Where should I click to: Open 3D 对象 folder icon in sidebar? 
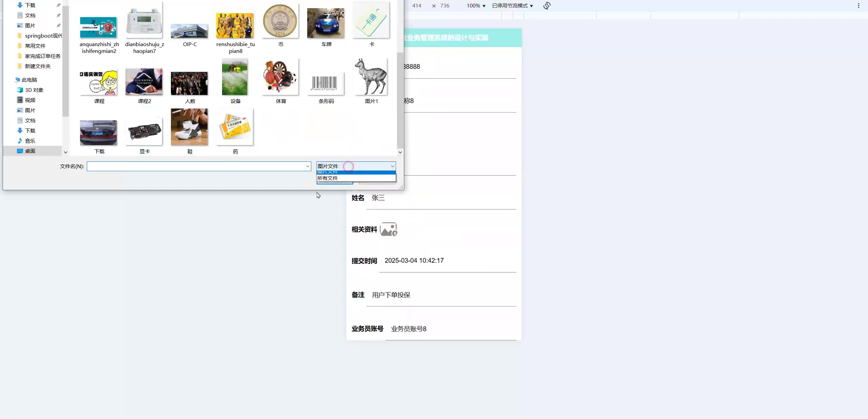pyautogui.click(x=20, y=90)
